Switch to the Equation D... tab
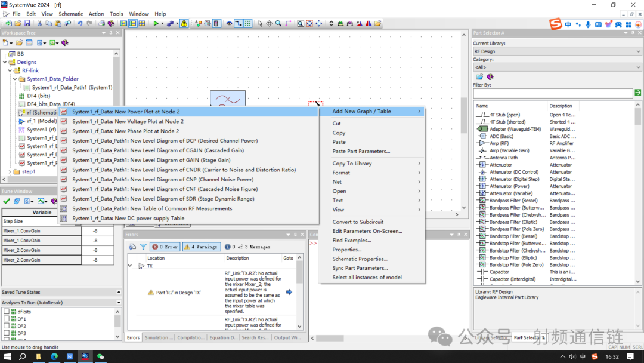 tap(223, 337)
